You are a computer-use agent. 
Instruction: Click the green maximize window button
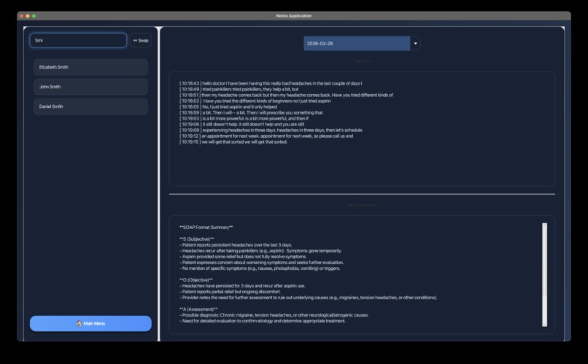(34, 16)
